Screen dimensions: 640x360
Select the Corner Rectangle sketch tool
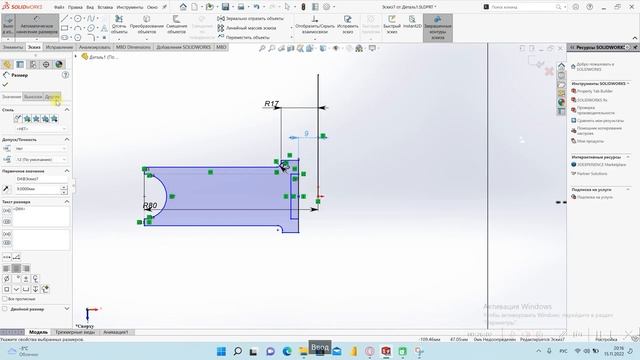[x=64, y=28]
